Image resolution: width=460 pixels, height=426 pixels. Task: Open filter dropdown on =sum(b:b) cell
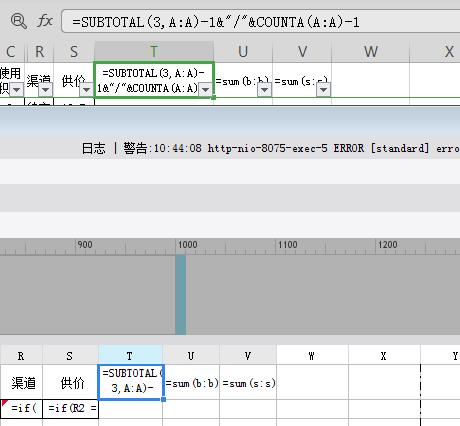pos(264,90)
